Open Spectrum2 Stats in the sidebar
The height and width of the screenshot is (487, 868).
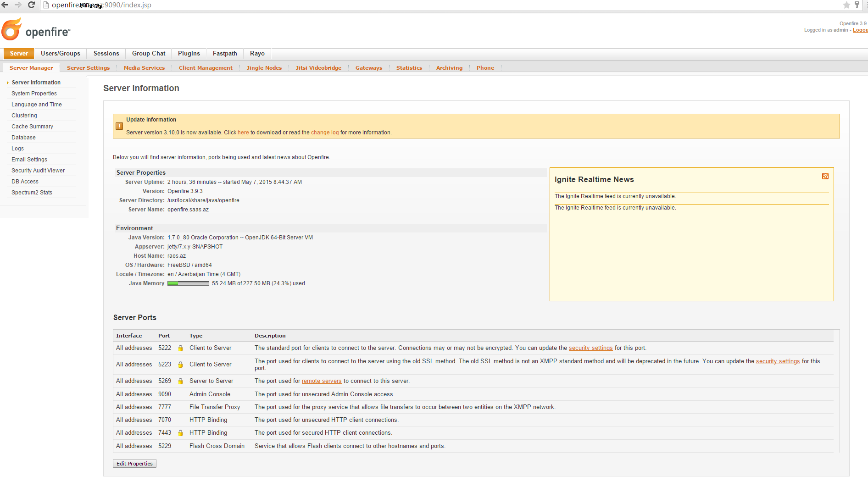pos(32,193)
